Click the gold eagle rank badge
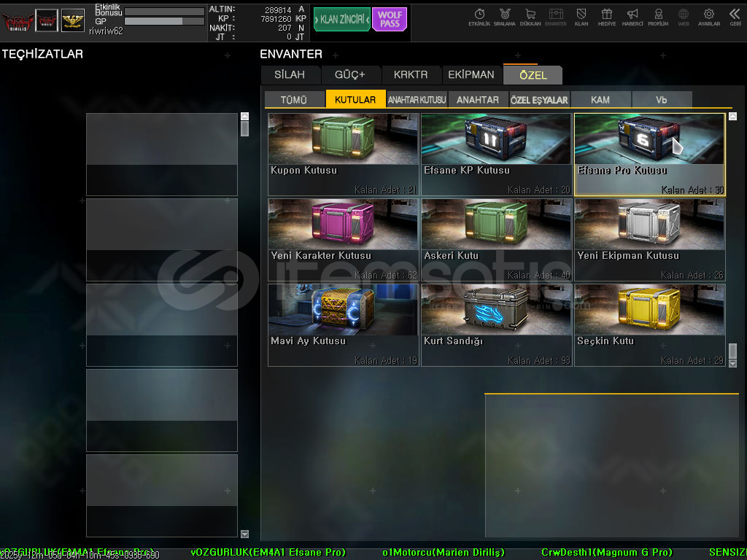 (73, 20)
